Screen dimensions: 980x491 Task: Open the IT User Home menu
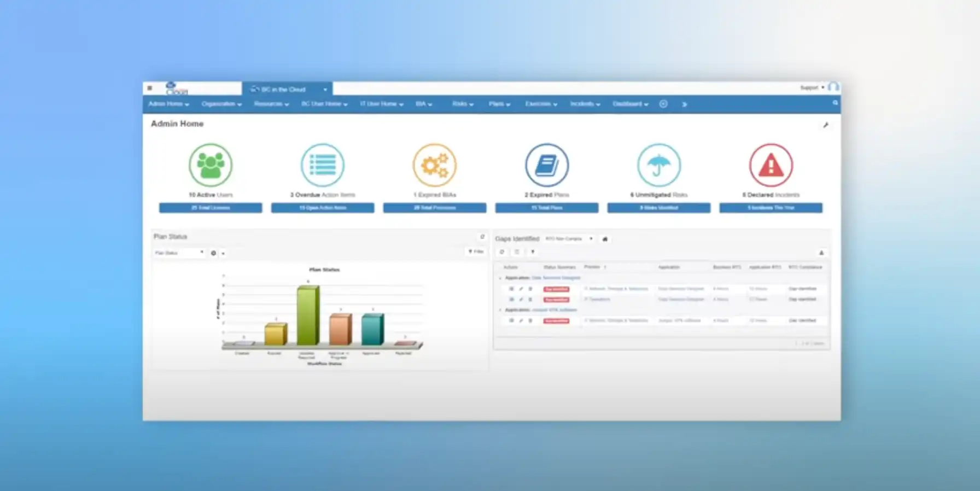(x=382, y=104)
